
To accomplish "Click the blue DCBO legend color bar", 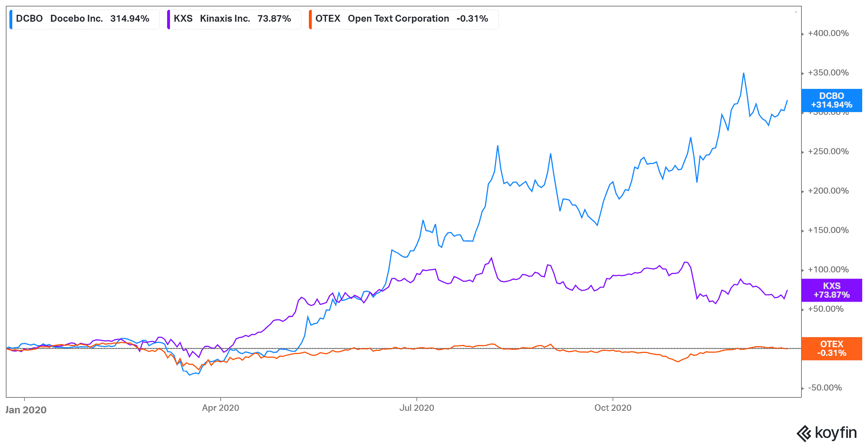I will [11, 19].
